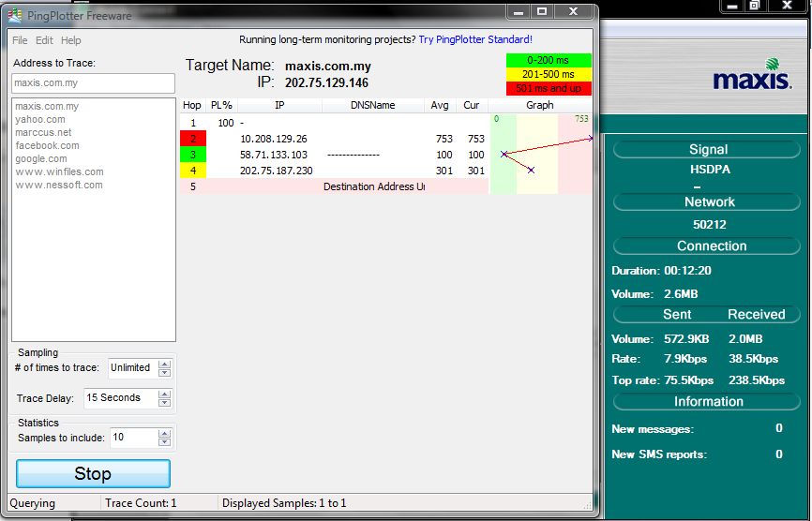Select yahoo.com in the address list
The height and width of the screenshot is (521, 812).
[40, 119]
